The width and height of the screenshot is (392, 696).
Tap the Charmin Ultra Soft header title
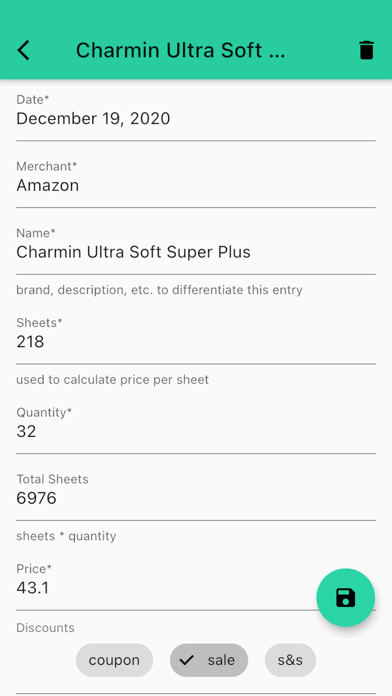tap(180, 50)
